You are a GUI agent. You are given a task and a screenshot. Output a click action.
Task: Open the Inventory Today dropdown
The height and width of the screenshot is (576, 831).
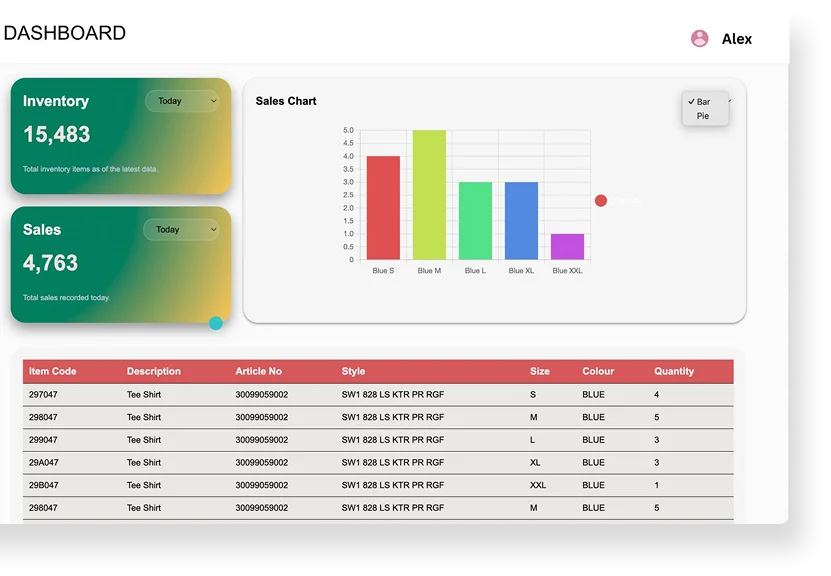(182, 101)
